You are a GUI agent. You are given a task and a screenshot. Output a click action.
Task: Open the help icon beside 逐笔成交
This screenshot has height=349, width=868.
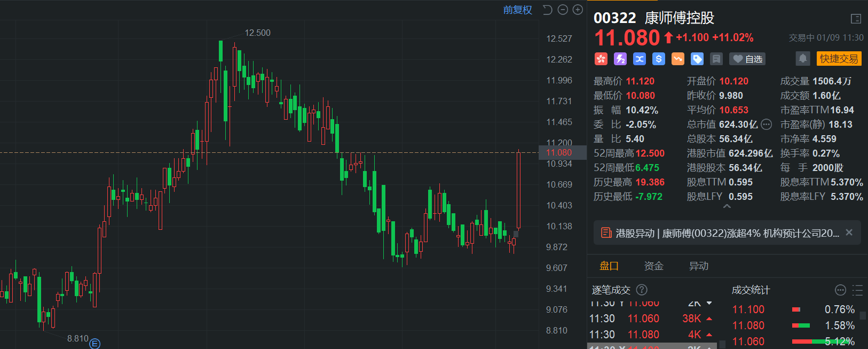coord(642,290)
